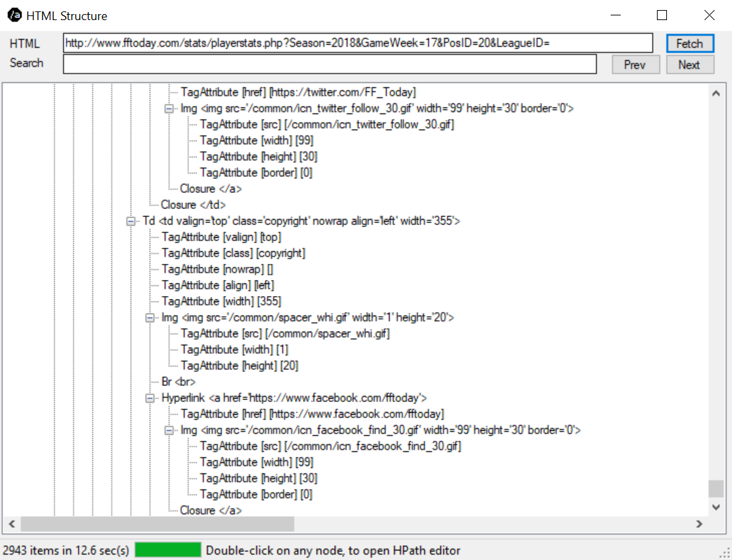Viewport: 732px width, 560px height.
Task: Click the horizontal scrollbar left arrow
Action: click(11, 524)
